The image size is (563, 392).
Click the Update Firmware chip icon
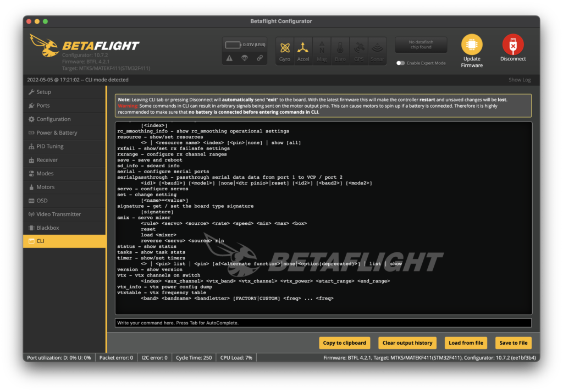(x=472, y=45)
